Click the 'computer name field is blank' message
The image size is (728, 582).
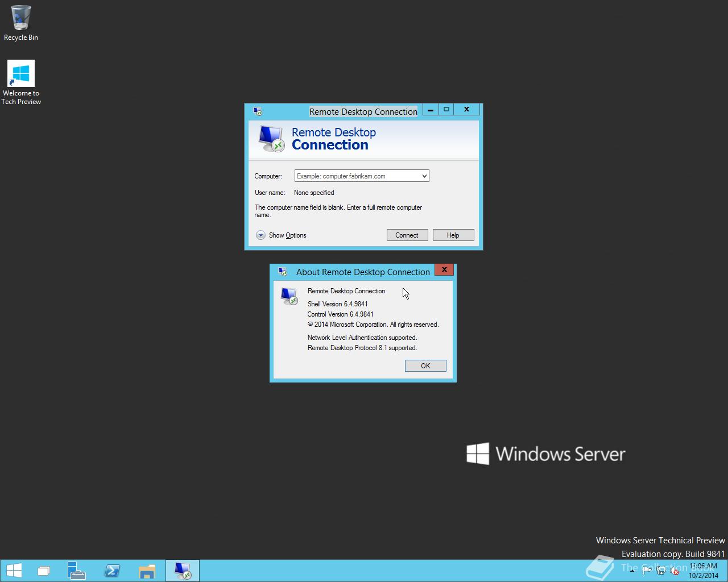[338, 211]
